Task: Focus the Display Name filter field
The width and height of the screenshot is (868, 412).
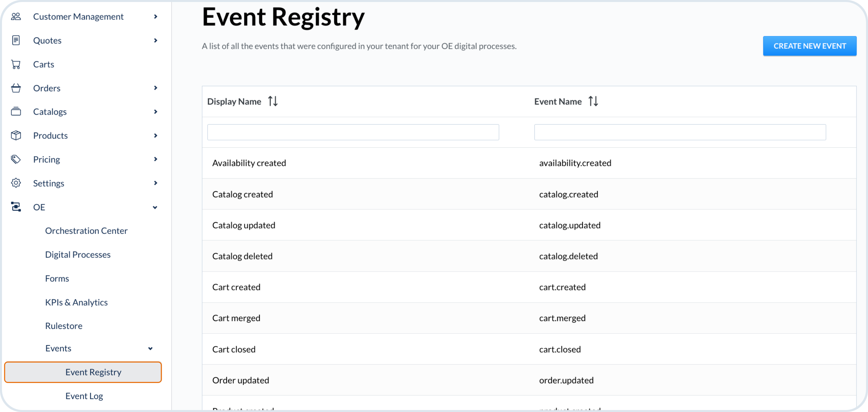Action: [353, 132]
